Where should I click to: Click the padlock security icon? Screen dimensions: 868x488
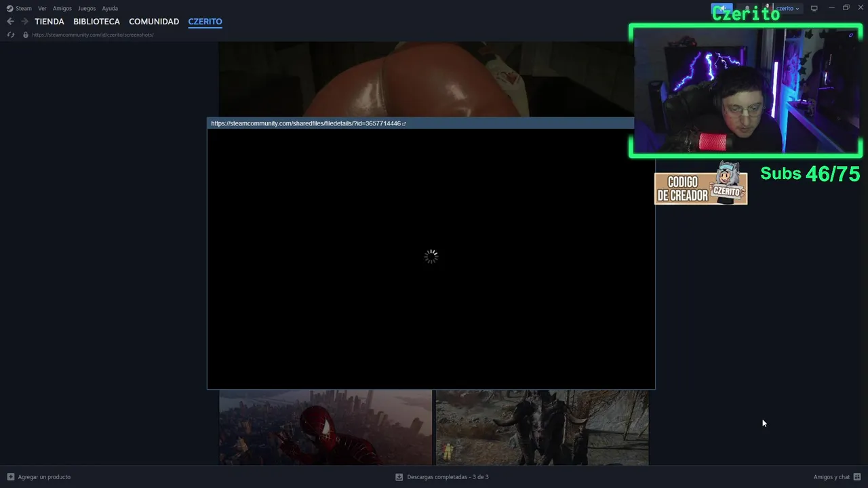point(26,35)
